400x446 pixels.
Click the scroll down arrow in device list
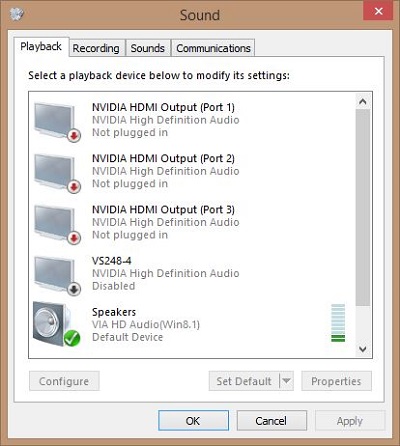pyautogui.click(x=363, y=349)
